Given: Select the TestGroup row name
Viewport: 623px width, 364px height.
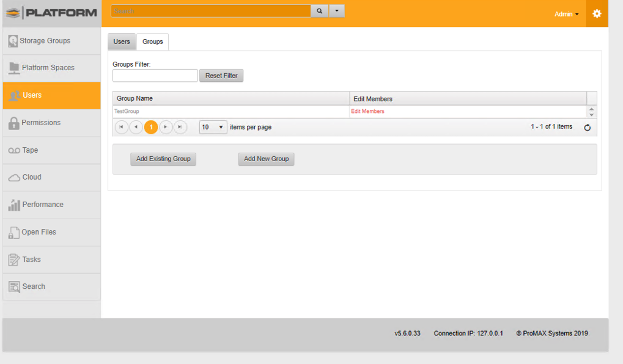Looking at the screenshot, I should pos(127,112).
